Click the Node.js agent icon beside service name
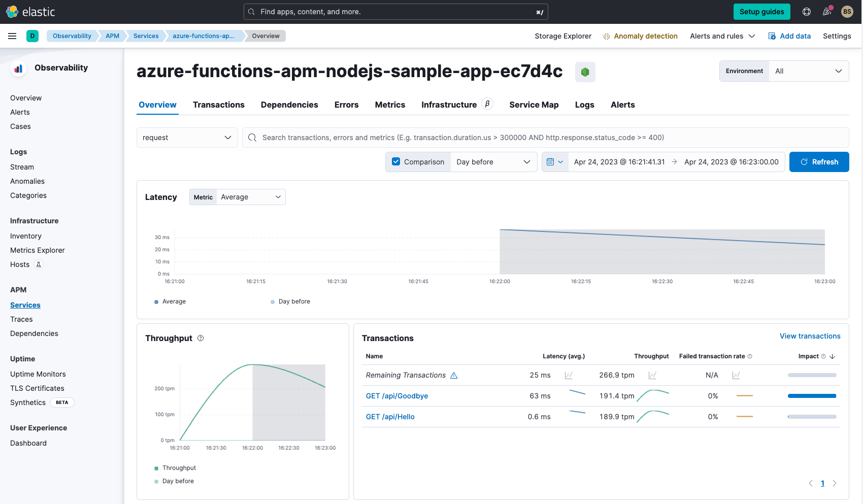Image resolution: width=863 pixels, height=504 pixels. pos(585,72)
